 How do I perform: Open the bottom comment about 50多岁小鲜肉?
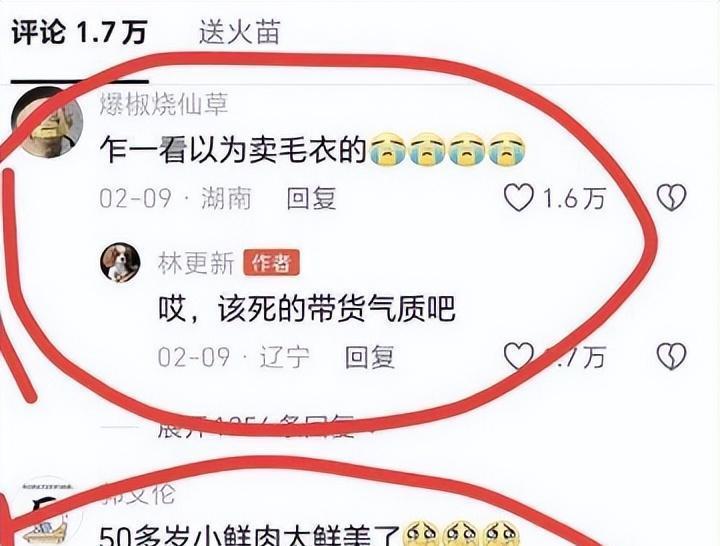point(250,535)
